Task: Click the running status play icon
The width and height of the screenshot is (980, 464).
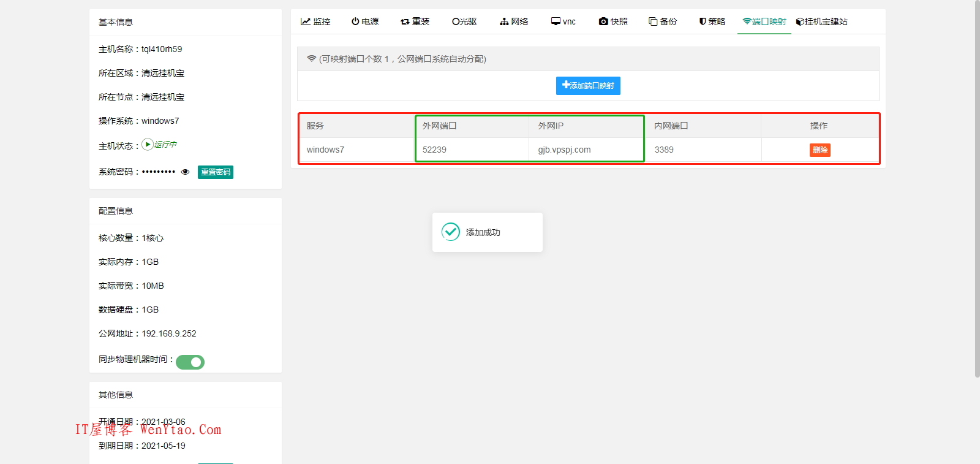Action: tap(148, 145)
